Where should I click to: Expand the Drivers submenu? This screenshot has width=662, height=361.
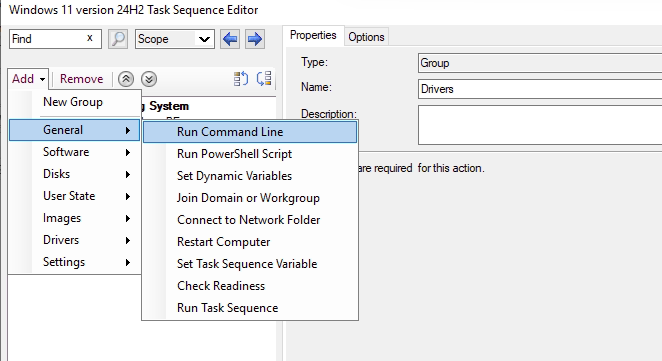coord(74,240)
